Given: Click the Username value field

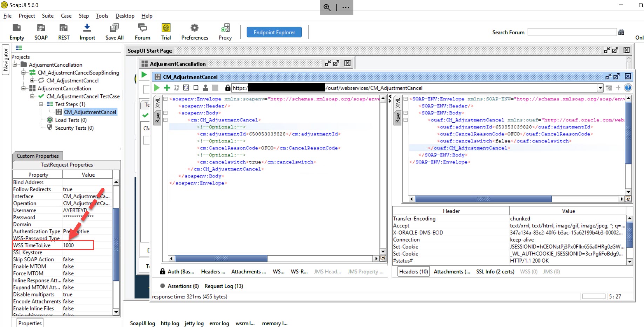Looking at the screenshot, I should (88, 210).
